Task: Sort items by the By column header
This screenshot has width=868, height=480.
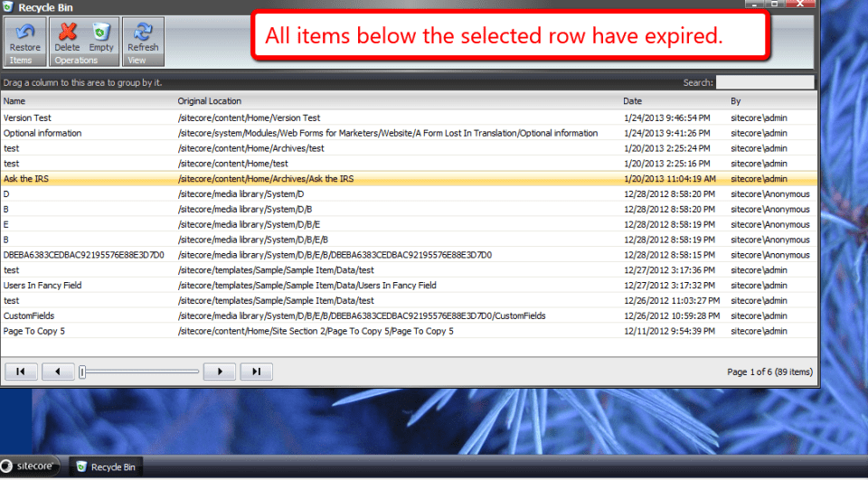Action: [736, 101]
